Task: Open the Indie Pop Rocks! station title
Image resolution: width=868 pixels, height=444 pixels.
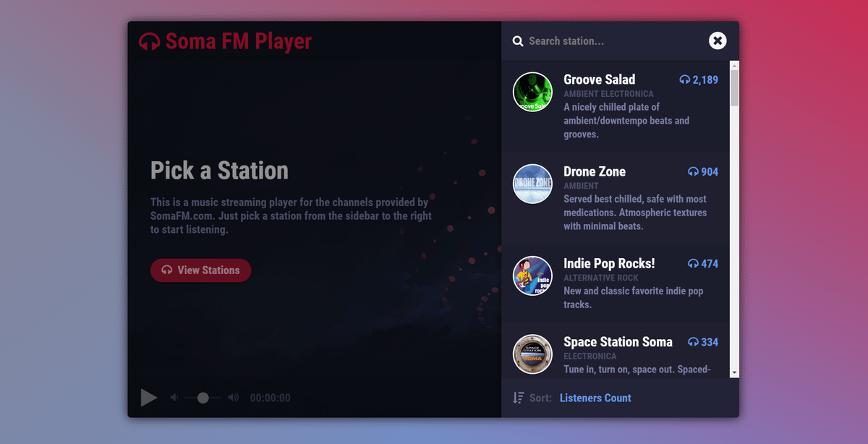Action: (x=609, y=263)
